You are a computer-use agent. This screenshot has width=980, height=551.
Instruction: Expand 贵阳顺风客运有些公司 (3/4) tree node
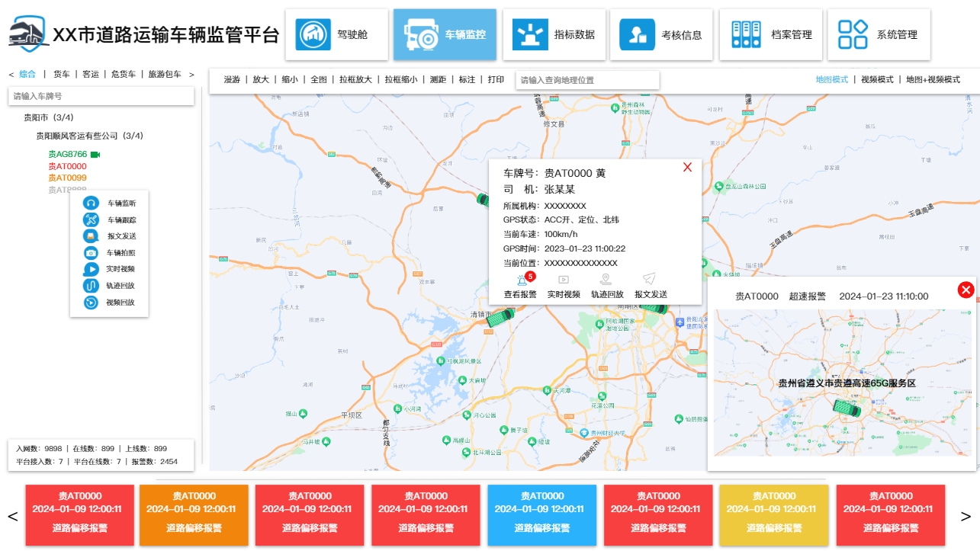[x=89, y=136]
